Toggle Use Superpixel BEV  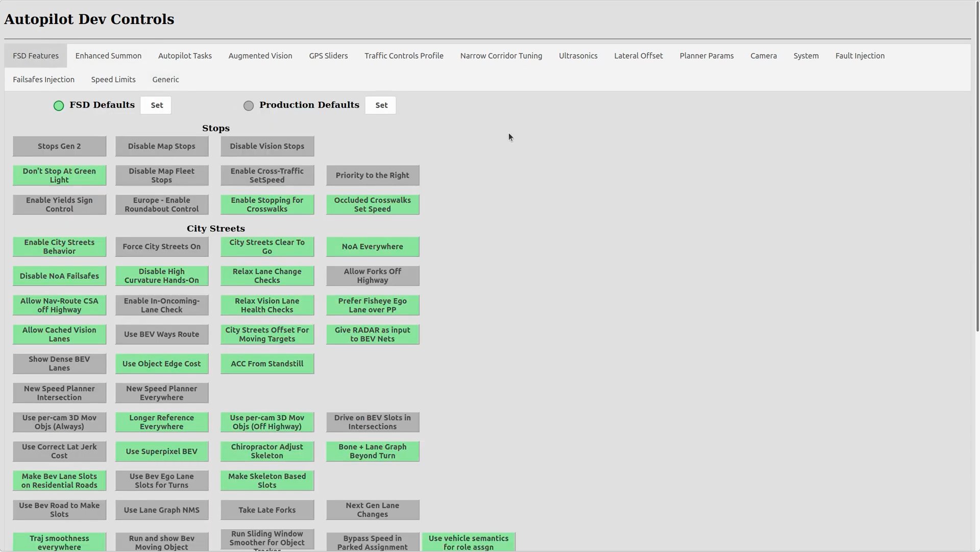click(162, 452)
